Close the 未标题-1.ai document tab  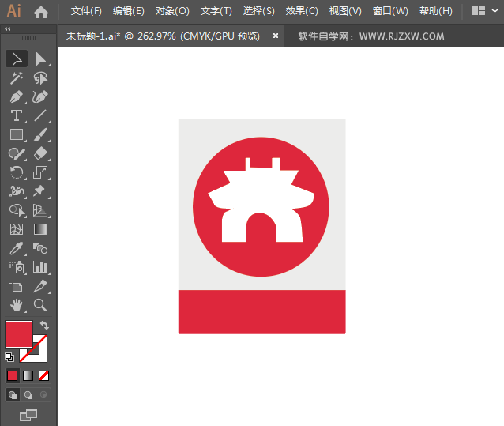(276, 36)
